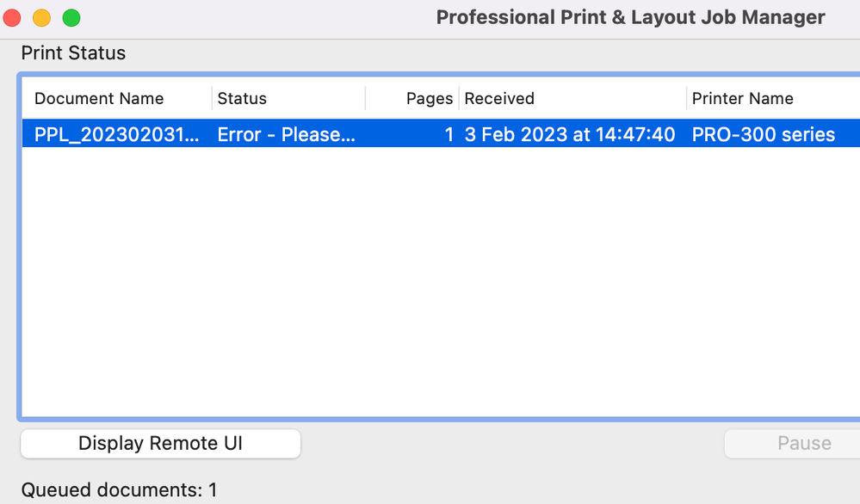Image resolution: width=860 pixels, height=504 pixels.
Task: Click the page count showing 1
Action: click(448, 134)
